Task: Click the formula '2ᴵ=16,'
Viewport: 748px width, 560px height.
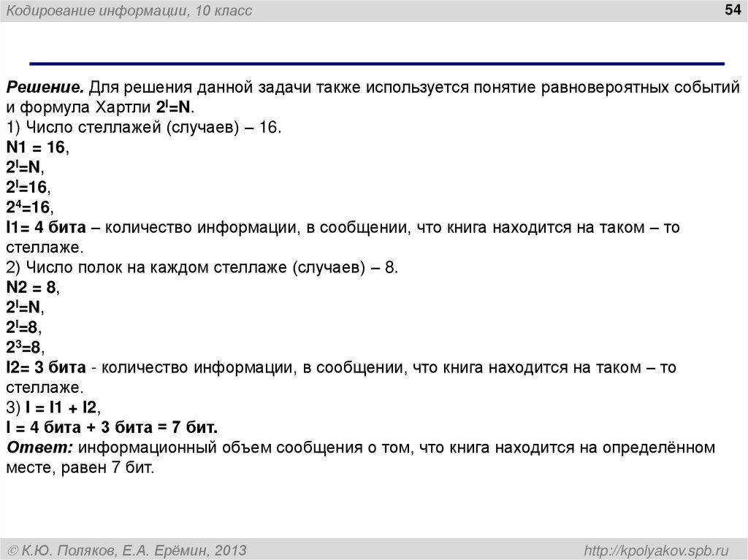Action: pyautogui.click(x=28, y=187)
